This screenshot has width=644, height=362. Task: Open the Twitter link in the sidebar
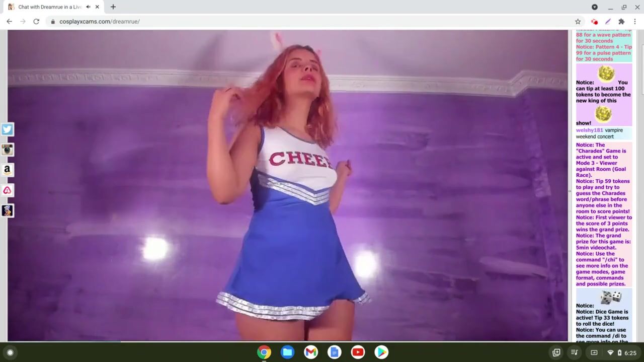coord(7,129)
